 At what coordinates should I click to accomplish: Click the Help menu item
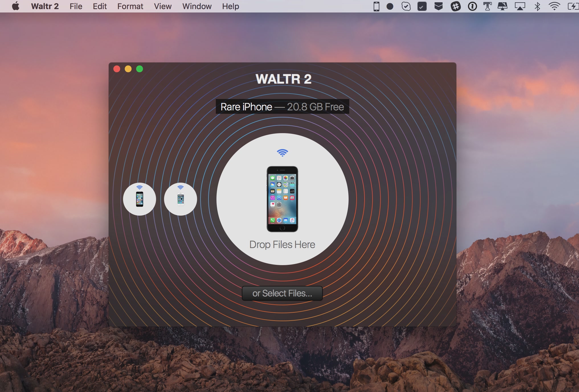230,6
